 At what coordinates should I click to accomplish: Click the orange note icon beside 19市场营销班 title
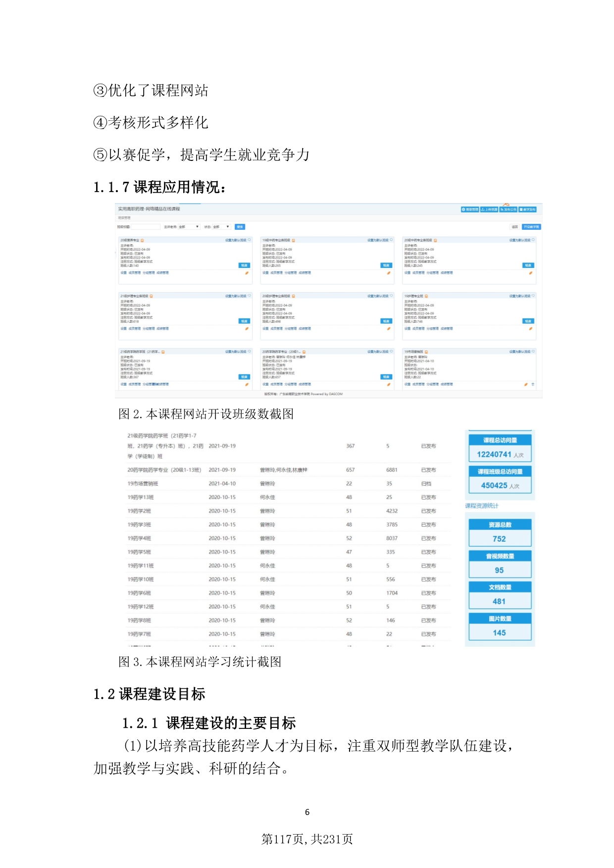(x=426, y=352)
